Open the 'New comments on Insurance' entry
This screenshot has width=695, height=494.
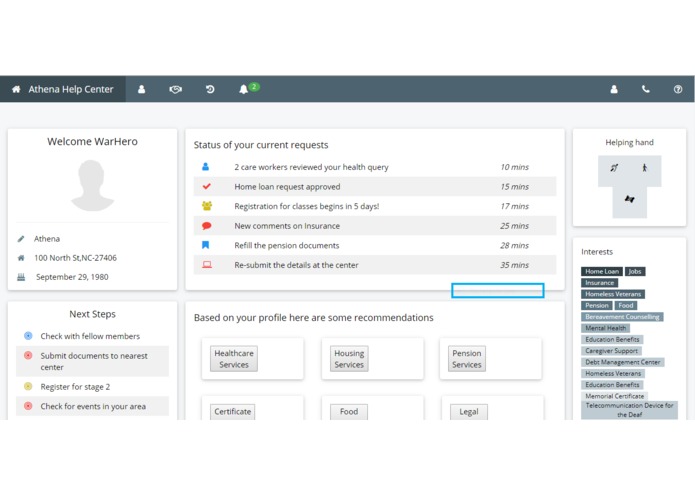coord(287,226)
